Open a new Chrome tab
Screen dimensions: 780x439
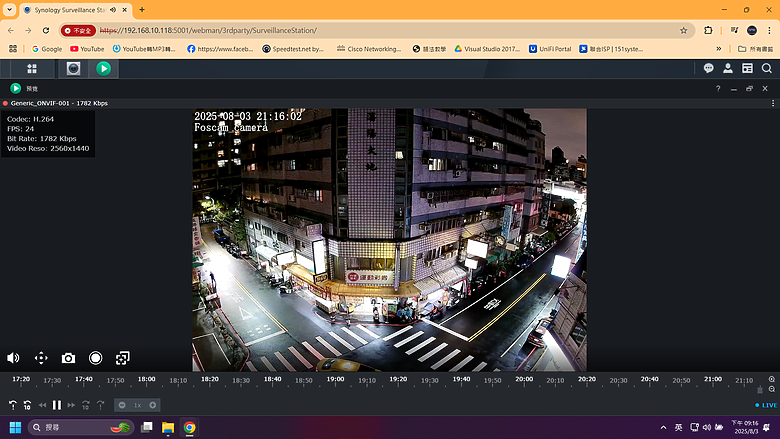[142, 9]
